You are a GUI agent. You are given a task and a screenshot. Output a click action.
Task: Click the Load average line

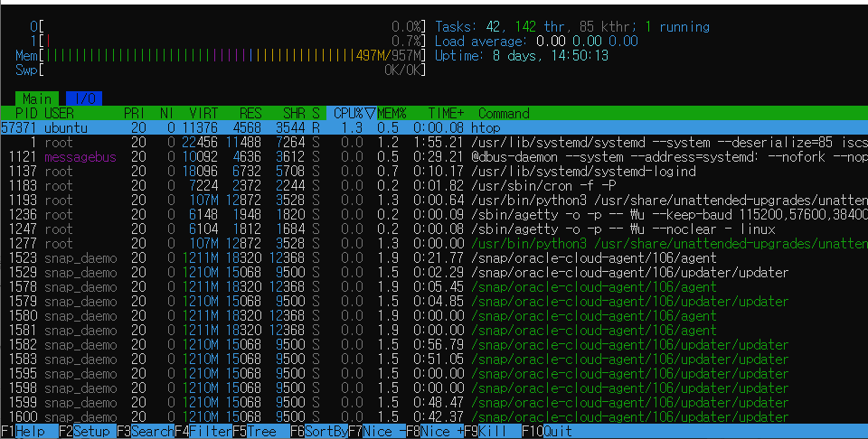coord(536,41)
